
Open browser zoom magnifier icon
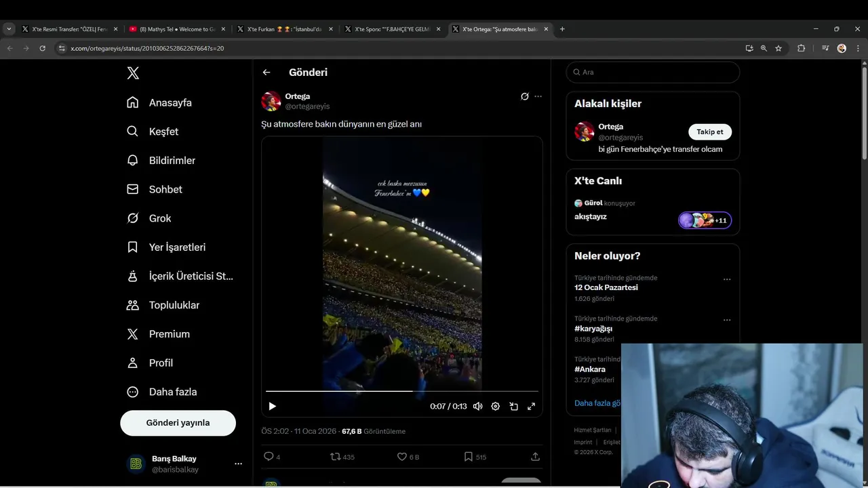click(764, 48)
